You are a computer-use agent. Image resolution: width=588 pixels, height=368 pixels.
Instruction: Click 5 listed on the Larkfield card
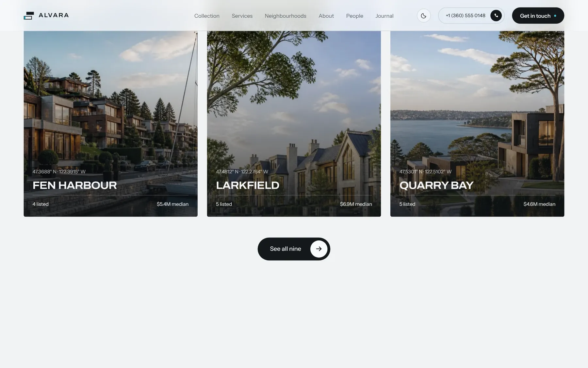(224, 204)
